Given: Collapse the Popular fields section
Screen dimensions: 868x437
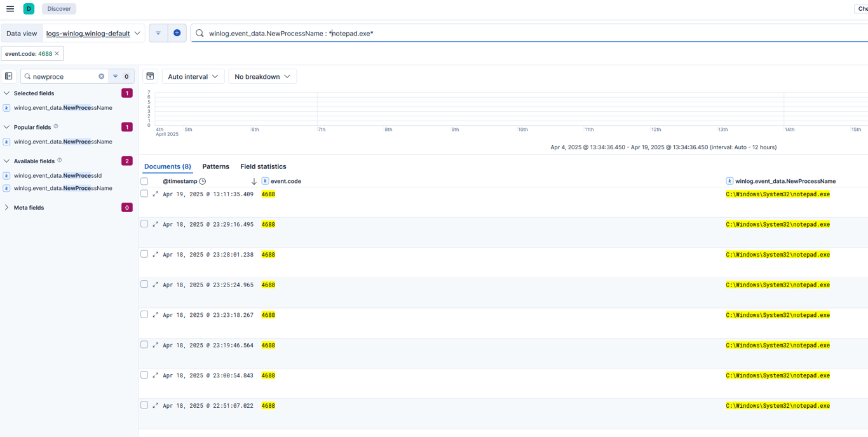Looking at the screenshot, I should click(7, 127).
